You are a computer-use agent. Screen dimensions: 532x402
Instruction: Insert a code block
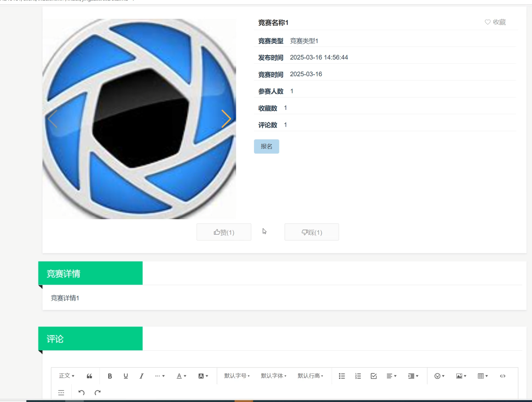click(x=503, y=376)
